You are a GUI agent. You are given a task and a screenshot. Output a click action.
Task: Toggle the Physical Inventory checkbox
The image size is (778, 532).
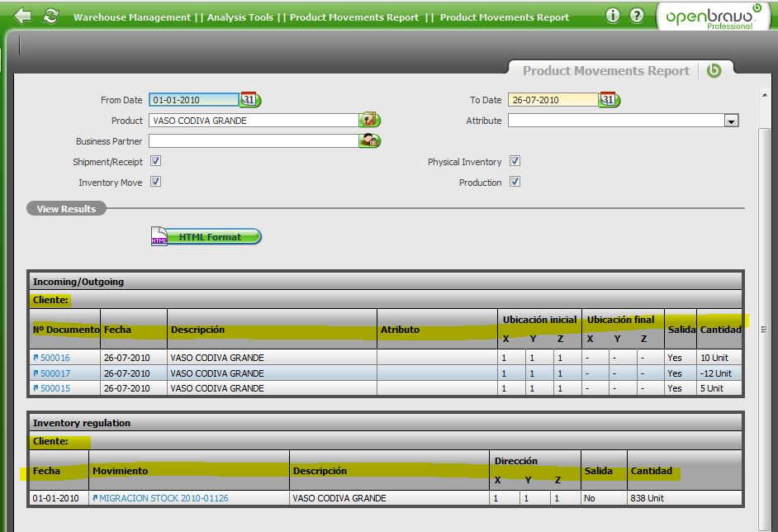click(515, 161)
